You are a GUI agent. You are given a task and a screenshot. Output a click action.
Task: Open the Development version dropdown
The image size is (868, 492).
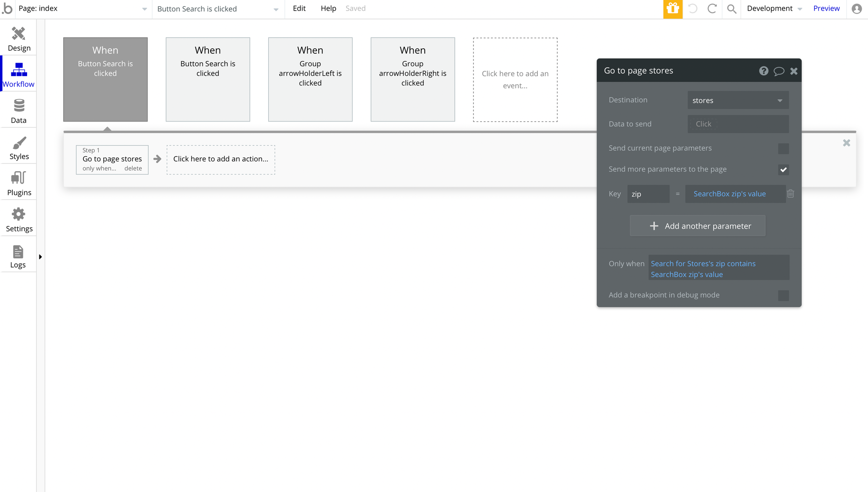(x=774, y=9)
